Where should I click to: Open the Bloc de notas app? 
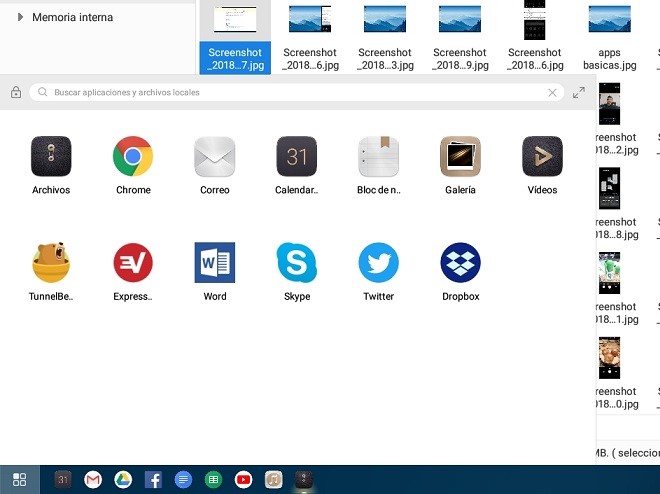click(x=378, y=157)
